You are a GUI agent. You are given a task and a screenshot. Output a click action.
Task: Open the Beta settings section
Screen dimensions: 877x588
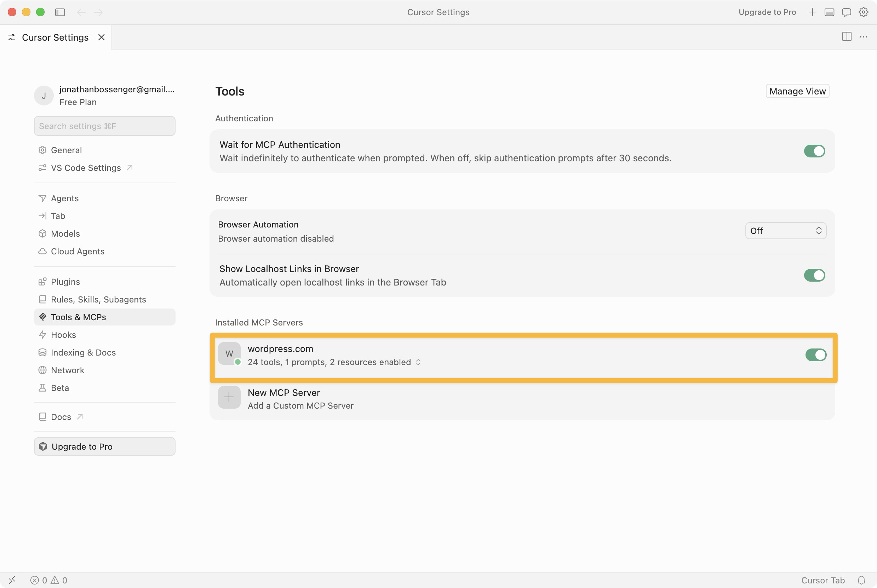click(105, 387)
